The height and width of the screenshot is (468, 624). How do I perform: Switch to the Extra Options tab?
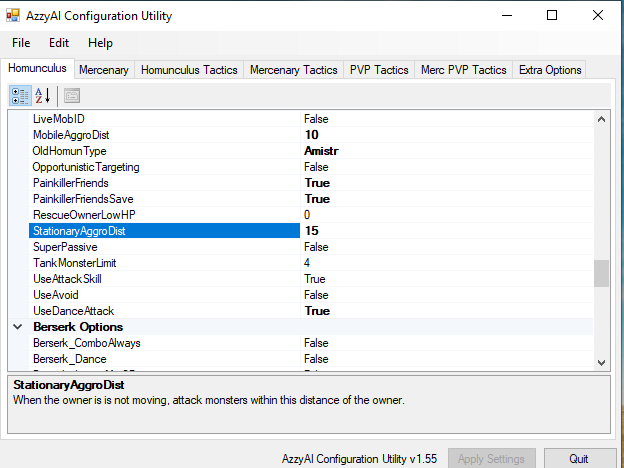click(550, 70)
